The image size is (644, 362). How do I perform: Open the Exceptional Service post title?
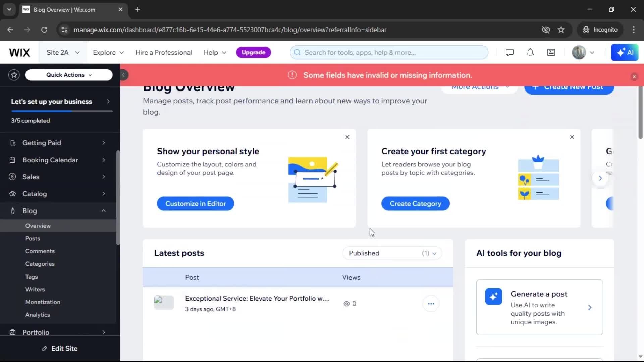(257, 298)
